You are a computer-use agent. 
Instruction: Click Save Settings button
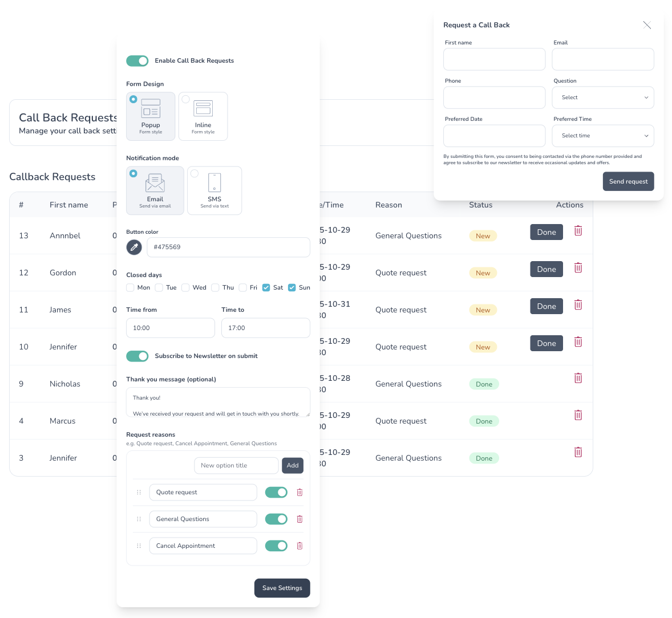click(282, 588)
